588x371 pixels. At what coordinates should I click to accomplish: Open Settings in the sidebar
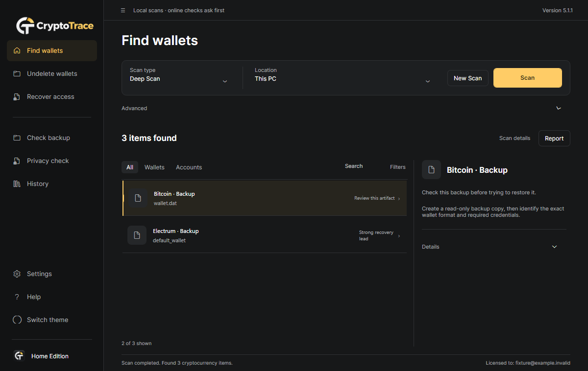(52, 274)
